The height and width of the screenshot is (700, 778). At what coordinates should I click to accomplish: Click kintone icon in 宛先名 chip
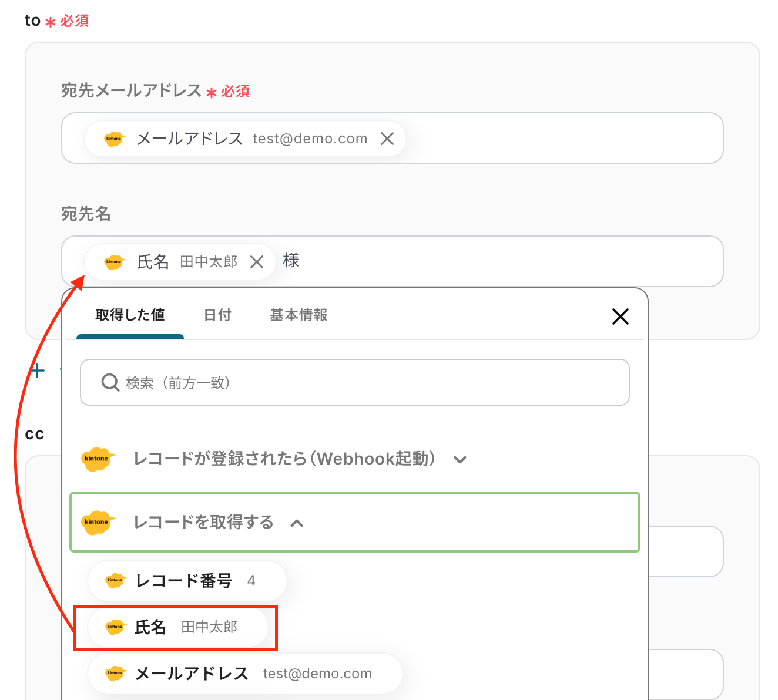click(115, 262)
